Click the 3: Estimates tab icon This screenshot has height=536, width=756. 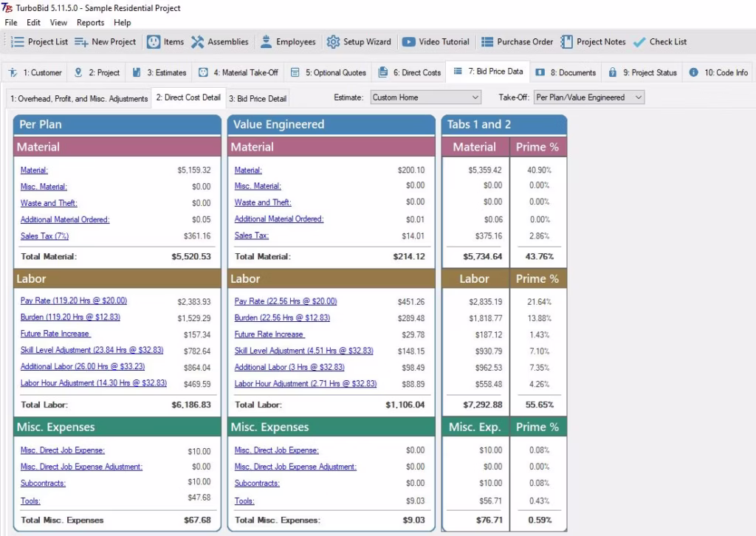tap(137, 72)
